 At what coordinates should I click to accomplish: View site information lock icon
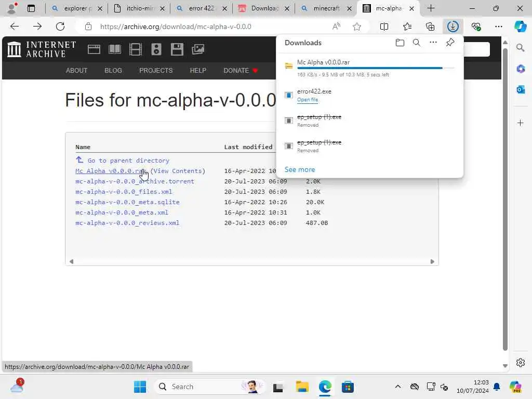click(x=88, y=26)
